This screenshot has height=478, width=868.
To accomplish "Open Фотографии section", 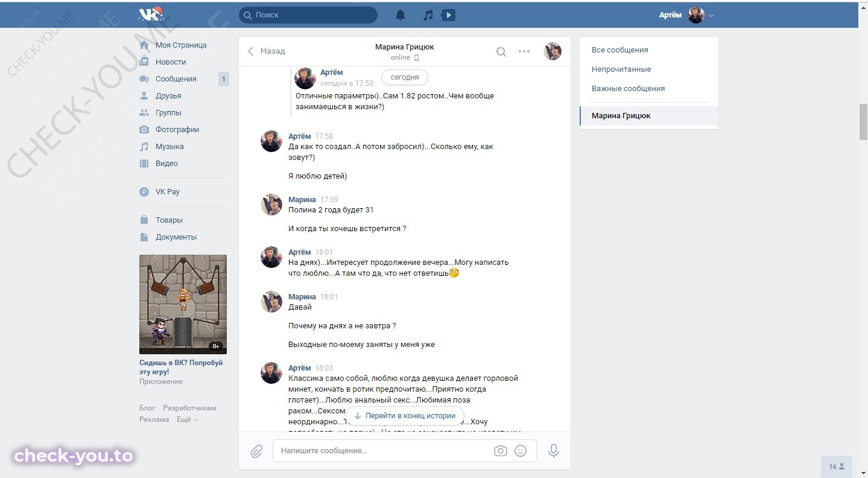I will coord(177,130).
